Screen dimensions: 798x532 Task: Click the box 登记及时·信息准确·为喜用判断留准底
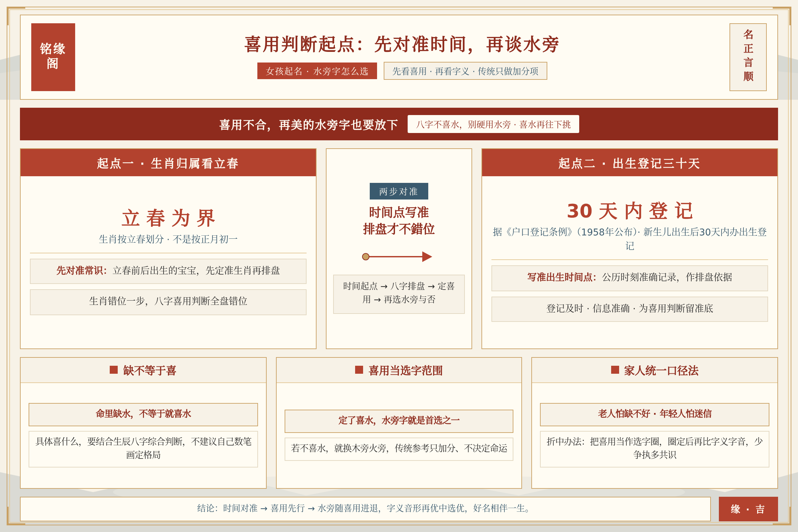[x=630, y=309]
